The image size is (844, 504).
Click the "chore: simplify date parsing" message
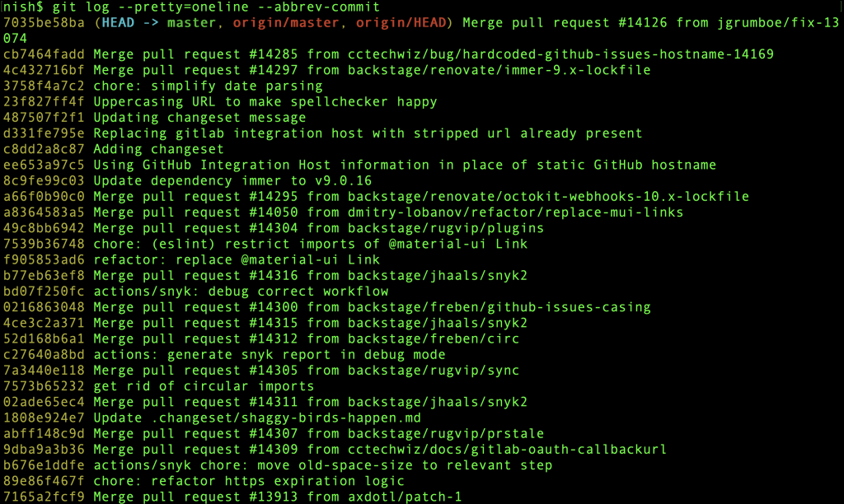pos(208,86)
